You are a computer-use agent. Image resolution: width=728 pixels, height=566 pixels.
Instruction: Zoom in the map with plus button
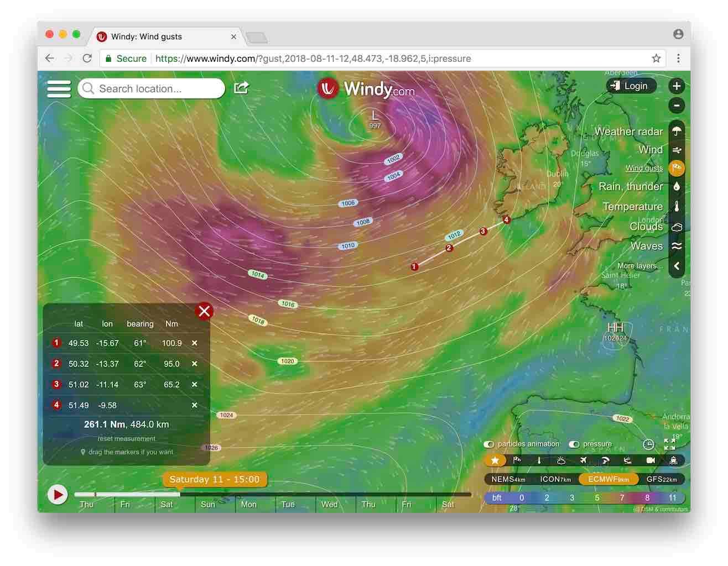(x=676, y=86)
